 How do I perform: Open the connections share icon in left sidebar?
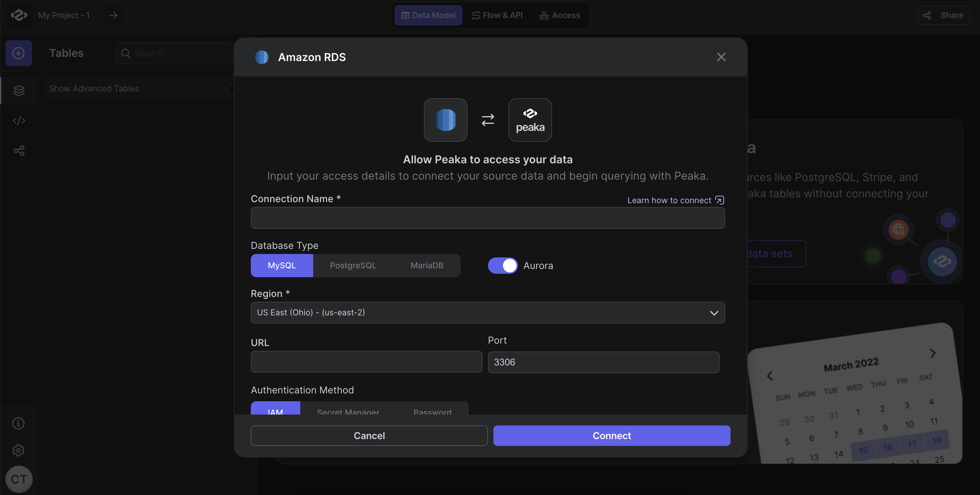(x=19, y=151)
